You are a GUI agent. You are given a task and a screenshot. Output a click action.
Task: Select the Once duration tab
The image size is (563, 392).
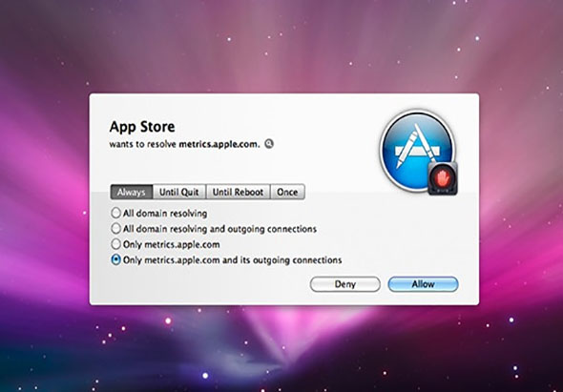point(287,192)
